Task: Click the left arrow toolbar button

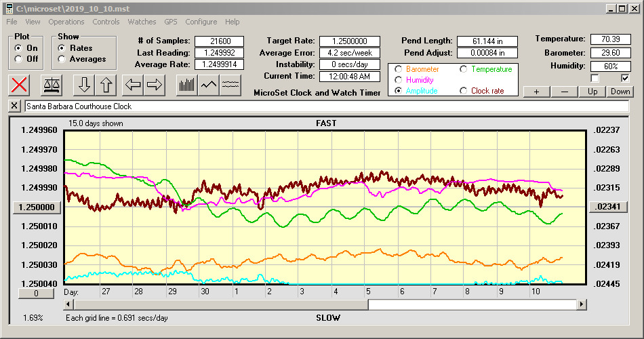Action: click(133, 85)
